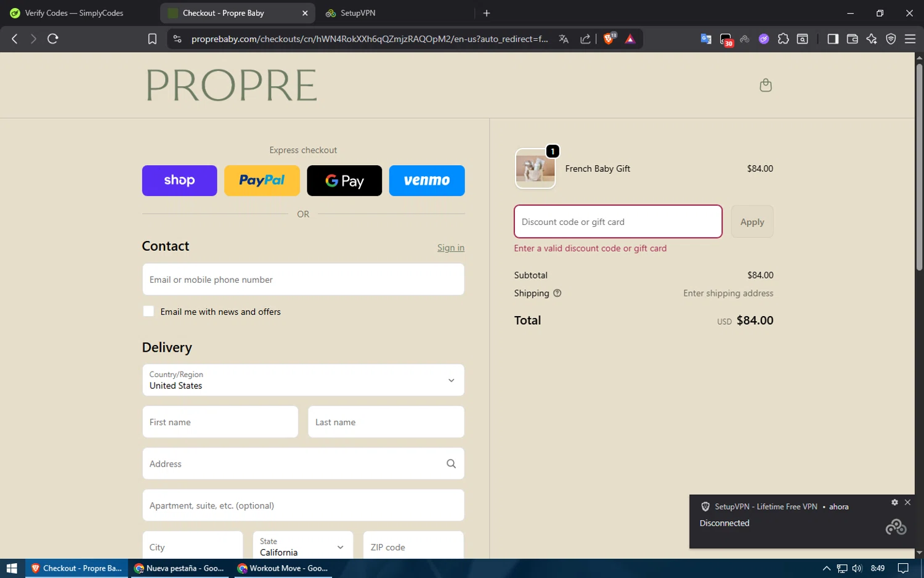
Task: Click the Apartment, suite field
Action: (x=303, y=505)
